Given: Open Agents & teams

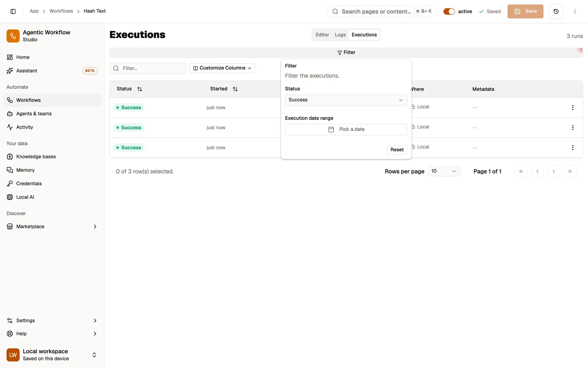Looking at the screenshot, I should click(x=52, y=114).
